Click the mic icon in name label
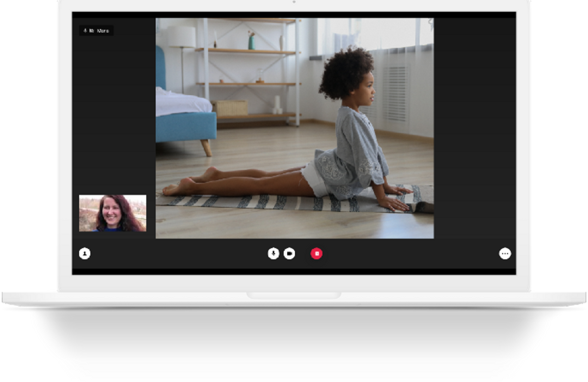This screenshot has width=588, height=382. point(85,31)
